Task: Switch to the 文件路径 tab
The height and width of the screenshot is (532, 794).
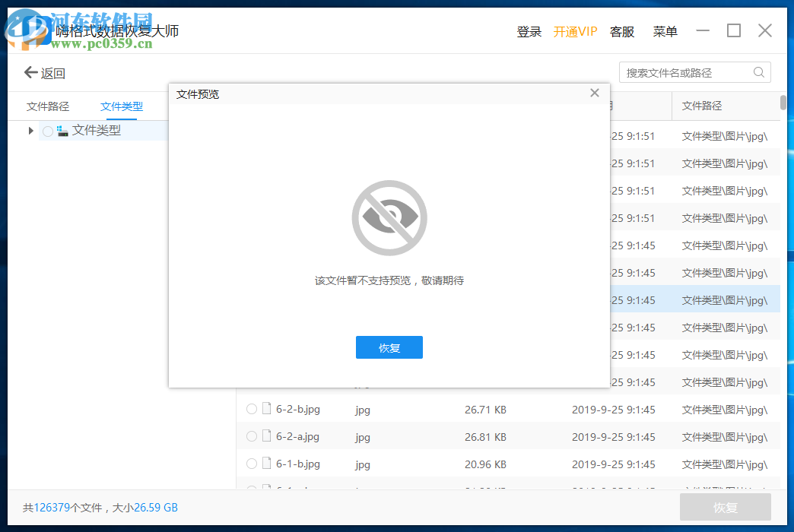Action: (x=48, y=106)
